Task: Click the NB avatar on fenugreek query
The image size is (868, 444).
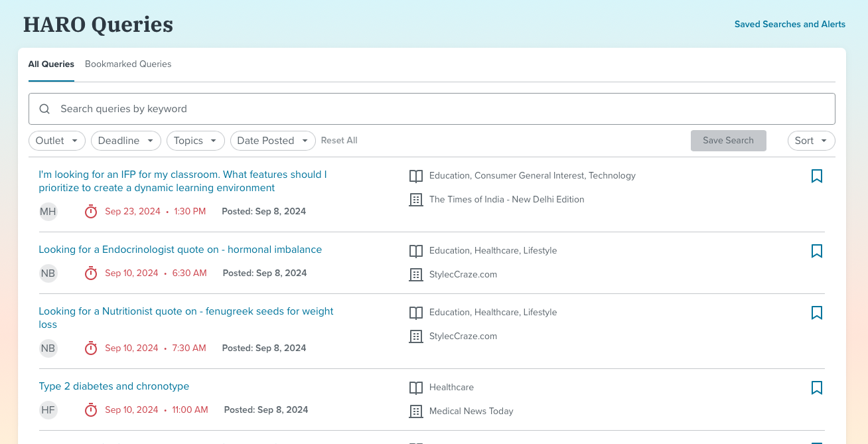Action: [x=48, y=348]
